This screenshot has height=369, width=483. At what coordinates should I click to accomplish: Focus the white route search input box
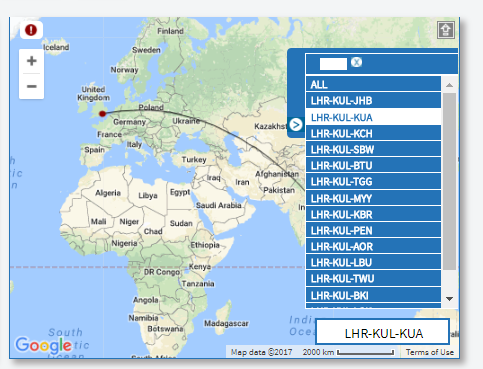[333, 64]
